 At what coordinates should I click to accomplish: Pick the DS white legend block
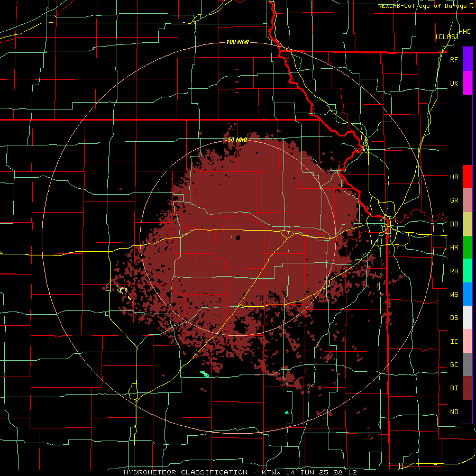tap(467, 317)
